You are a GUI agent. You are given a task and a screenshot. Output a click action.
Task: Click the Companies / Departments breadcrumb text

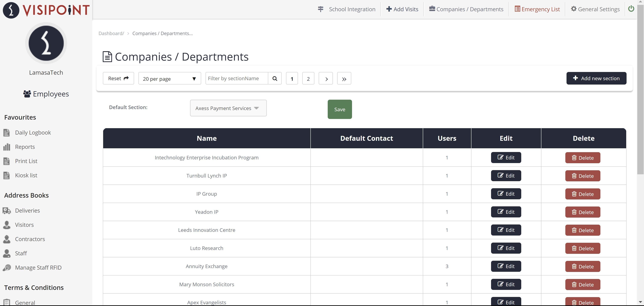163,33
